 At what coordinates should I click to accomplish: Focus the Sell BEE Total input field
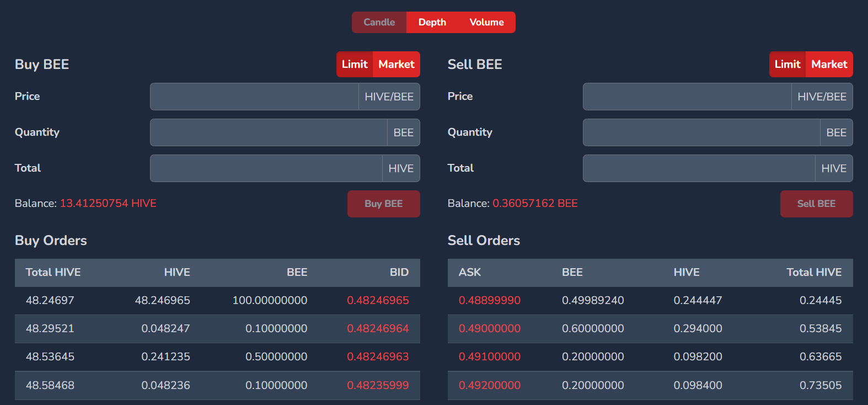click(699, 168)
